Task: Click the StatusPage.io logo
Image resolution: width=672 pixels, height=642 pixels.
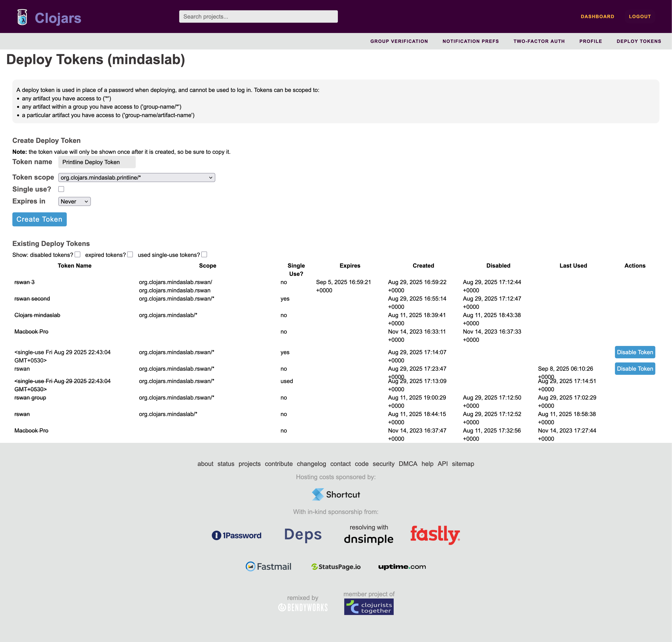Action: [336, 567]
